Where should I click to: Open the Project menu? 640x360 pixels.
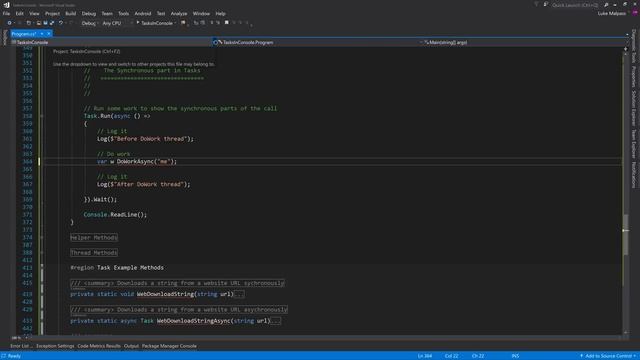(52, 13)
